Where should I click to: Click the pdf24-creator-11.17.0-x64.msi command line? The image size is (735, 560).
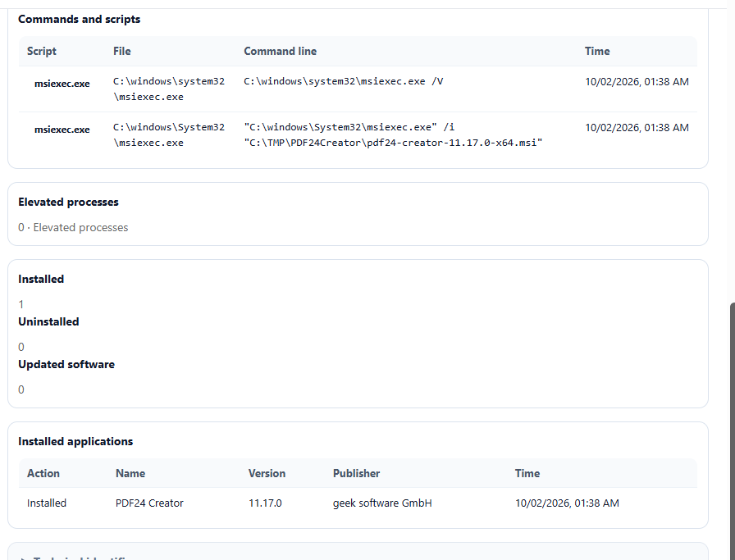393,134
